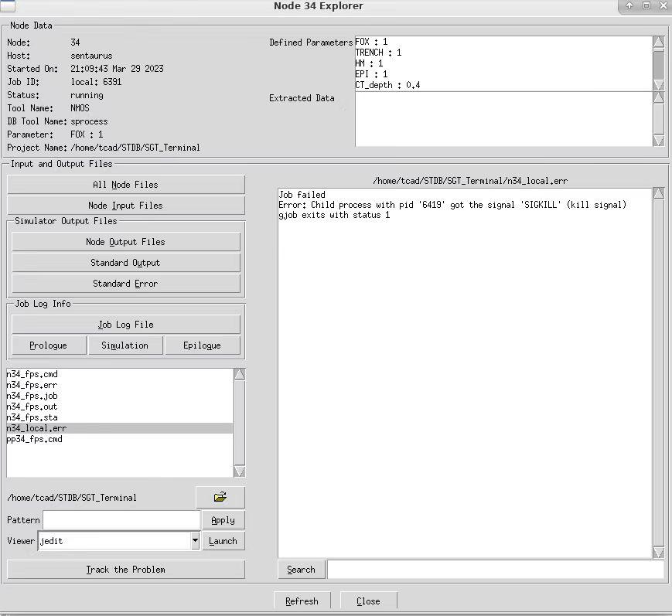672x616 pixels.
Task: Open the folder browse icon button
Action: click(x=220, y=497)
